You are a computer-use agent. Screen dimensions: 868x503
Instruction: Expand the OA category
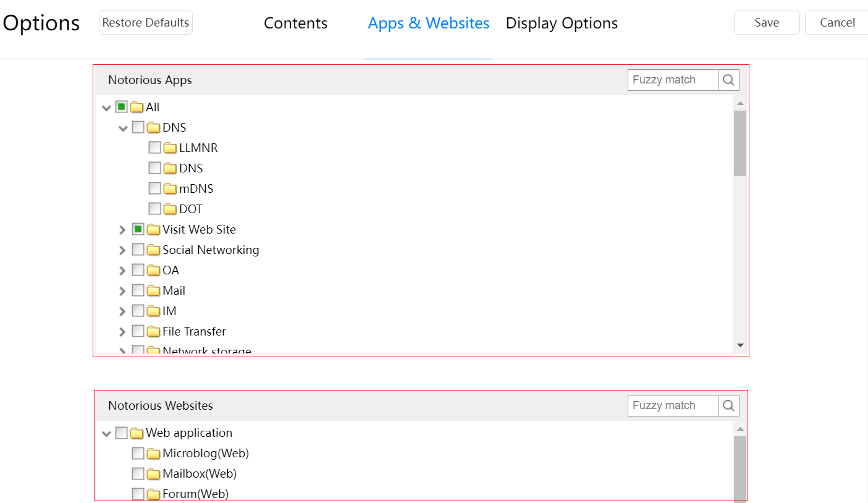[x=122, y=271]
